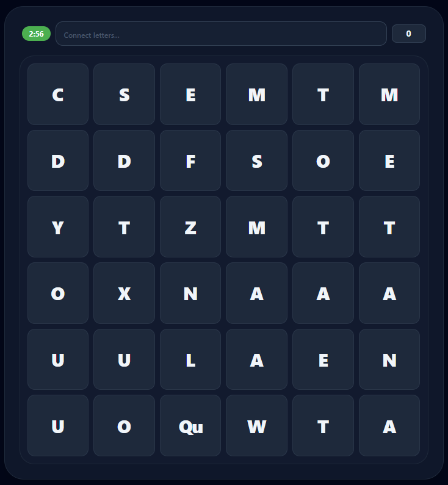The width and height of the screenshot is (448, 485).
Task: Click the score counter showing 0
Action: tap(408, 34)
